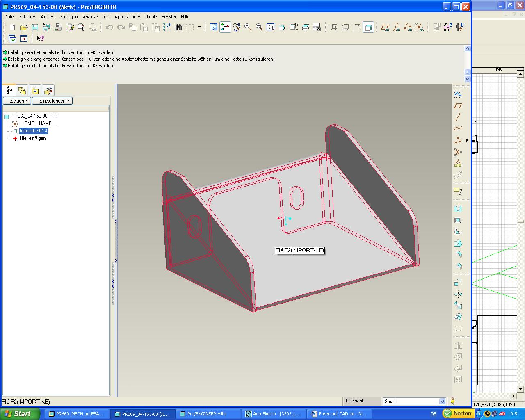
Task: Refit the model to the screen
Action: pos(271,27)
